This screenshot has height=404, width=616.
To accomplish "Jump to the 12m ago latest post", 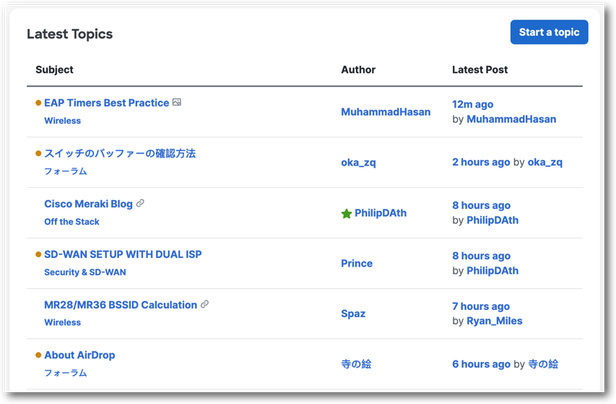I will [473, 104].
